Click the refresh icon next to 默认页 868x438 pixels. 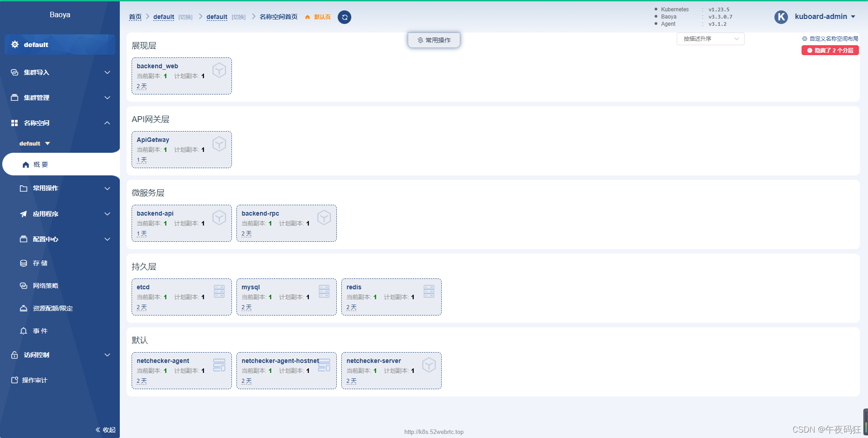[x=344, y=17]
